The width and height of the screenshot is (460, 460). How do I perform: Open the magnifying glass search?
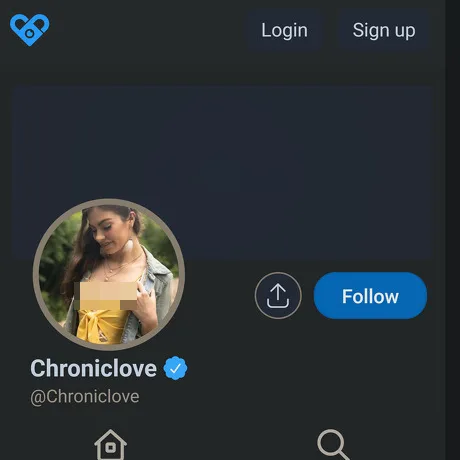coord(333,445)
